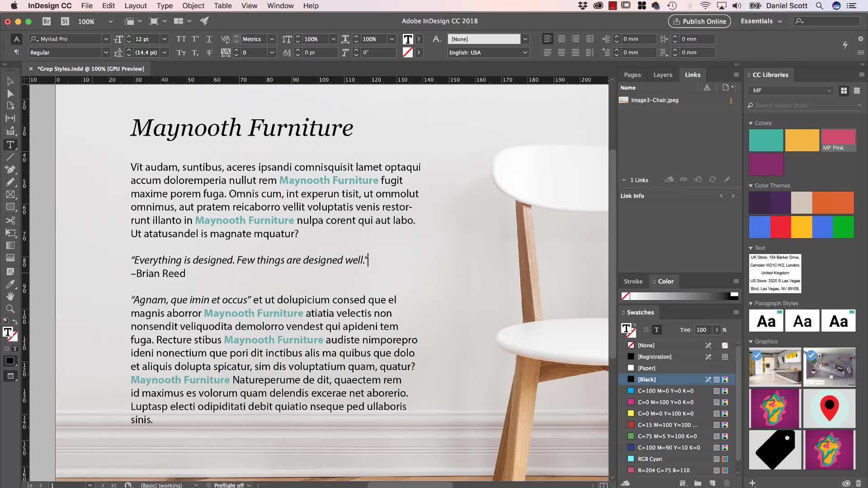Align text left in control bar
Screen dimensions: 868x488
(x=547, y=39)
